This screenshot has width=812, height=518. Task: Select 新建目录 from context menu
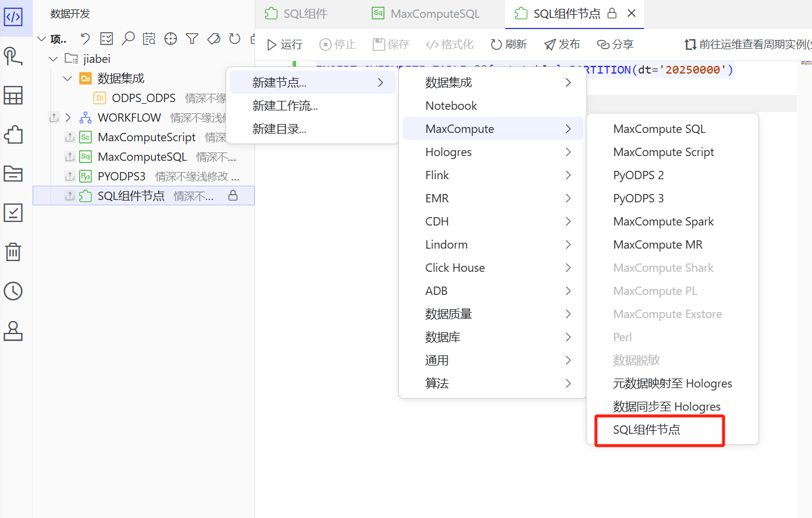[312, 129]
